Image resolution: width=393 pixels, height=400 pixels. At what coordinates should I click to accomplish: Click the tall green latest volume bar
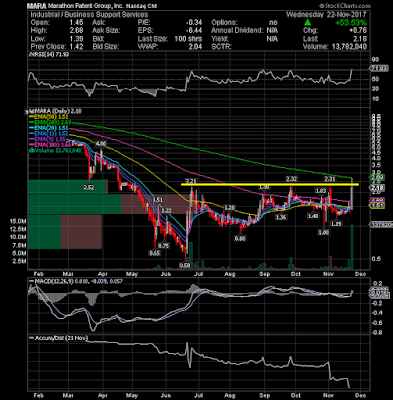[352, 247]
